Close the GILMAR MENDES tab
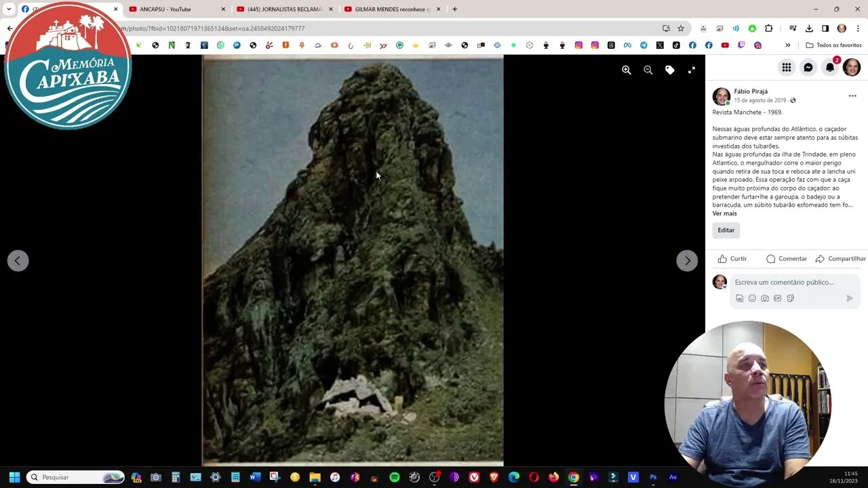Viewport: 868px width, 488px height. (x=438, y=9)
